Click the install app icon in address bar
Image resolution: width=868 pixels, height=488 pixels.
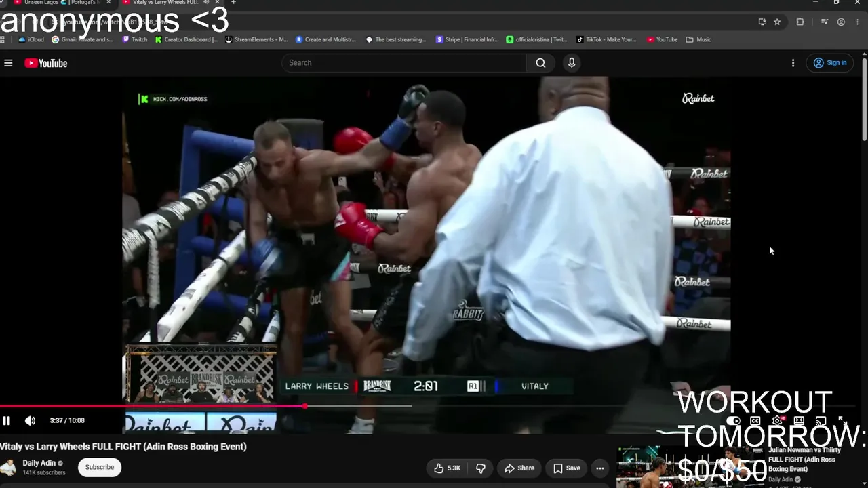762,22
